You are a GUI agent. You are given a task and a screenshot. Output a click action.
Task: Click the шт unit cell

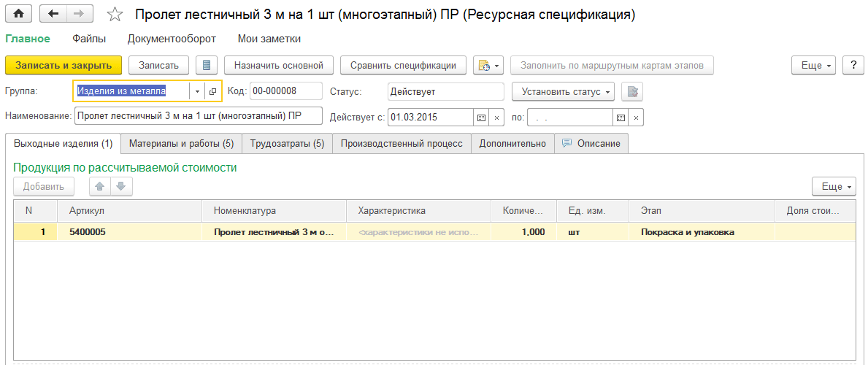(593, 233)
